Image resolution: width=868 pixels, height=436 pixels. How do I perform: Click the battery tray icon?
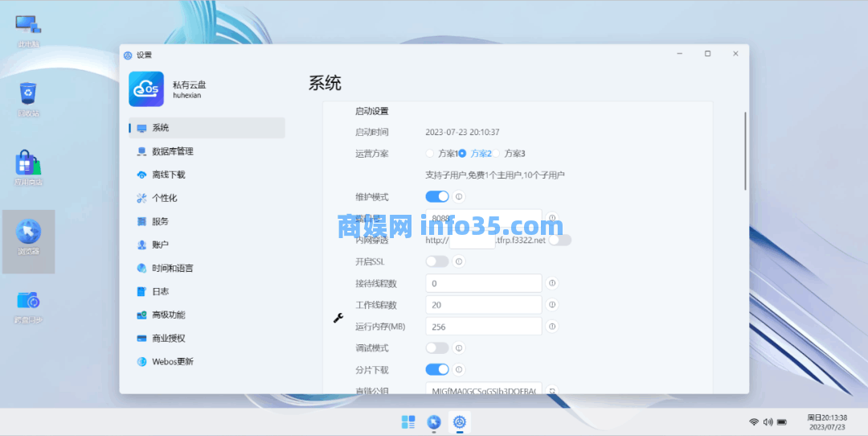782,422
